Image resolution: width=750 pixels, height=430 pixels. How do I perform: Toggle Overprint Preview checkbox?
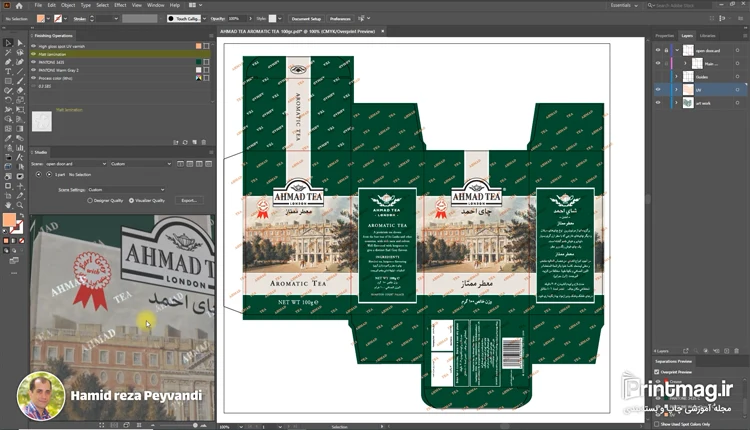[657, 372]
